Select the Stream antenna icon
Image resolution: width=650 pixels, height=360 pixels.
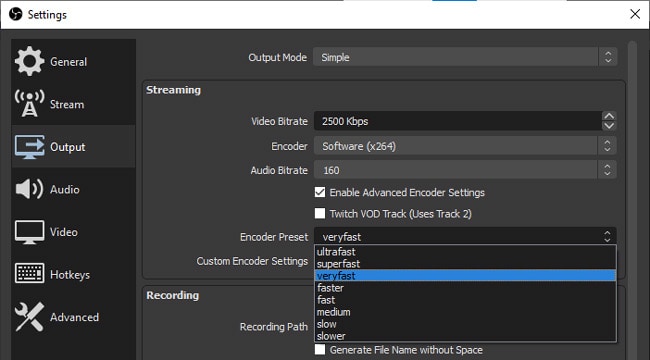click(x=29, y=103)
